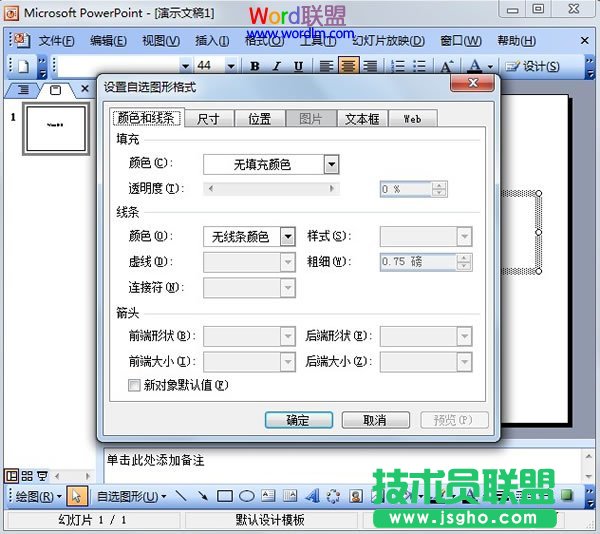This screenshot has height=534, width=600.
Task: Open the 视图(V) menu
Action: [x=161, y=41]
